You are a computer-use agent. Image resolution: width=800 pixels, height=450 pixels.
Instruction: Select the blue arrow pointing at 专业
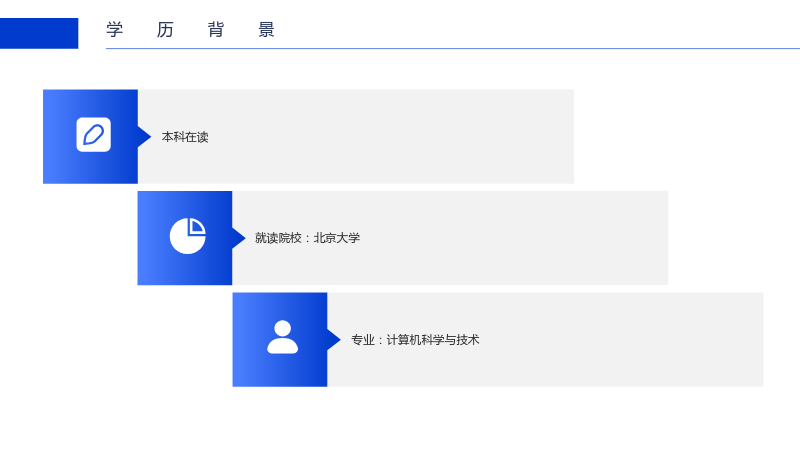click(x=334, y=340)
